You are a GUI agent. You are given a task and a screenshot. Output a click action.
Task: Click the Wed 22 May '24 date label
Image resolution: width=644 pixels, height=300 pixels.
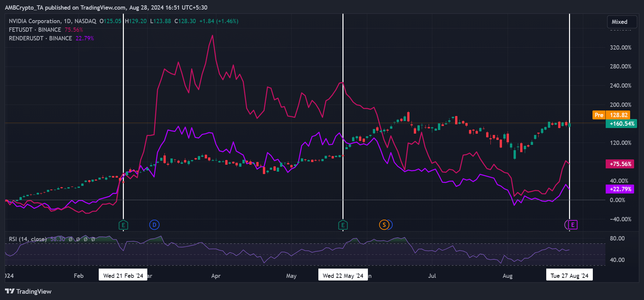343,276
